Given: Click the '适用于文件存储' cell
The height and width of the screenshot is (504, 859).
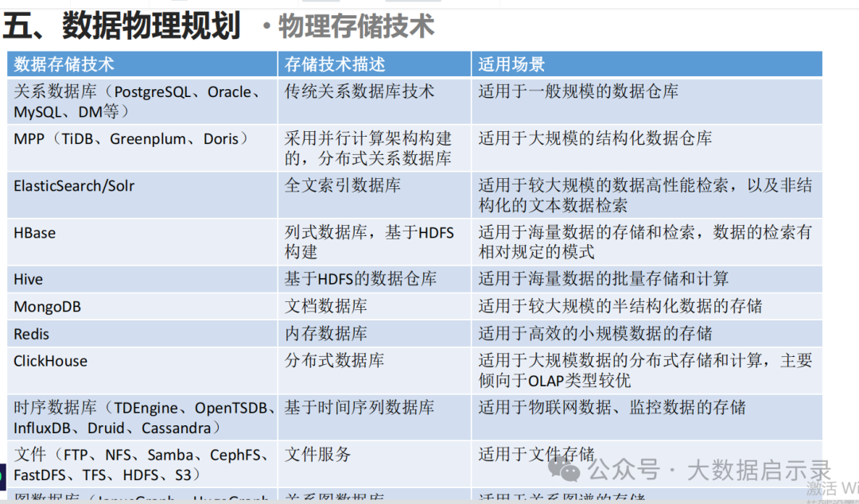Looking at the screenshot, I should [x=647, y=464].
